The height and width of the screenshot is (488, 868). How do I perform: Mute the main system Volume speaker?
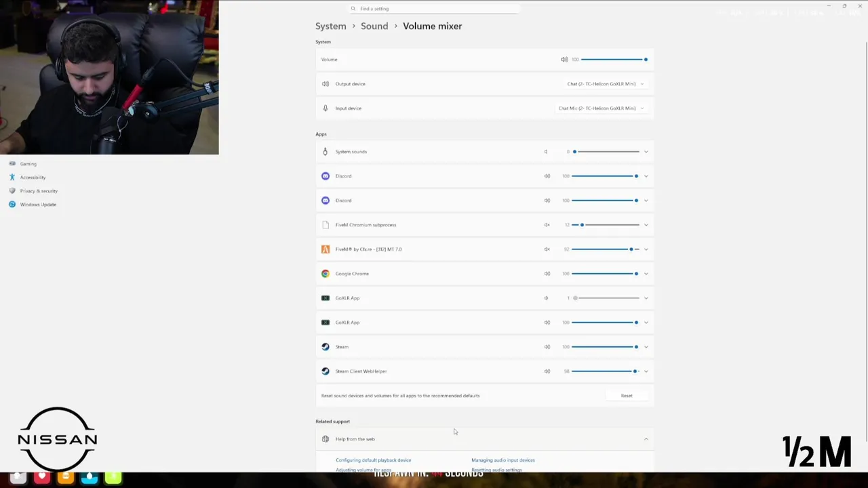click(x=564, y=60)
